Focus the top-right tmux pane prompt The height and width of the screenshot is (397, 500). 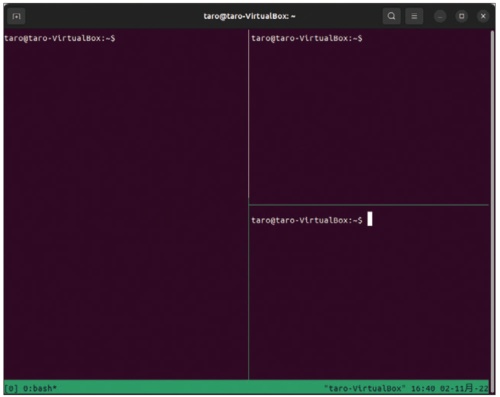pos(307,38)
